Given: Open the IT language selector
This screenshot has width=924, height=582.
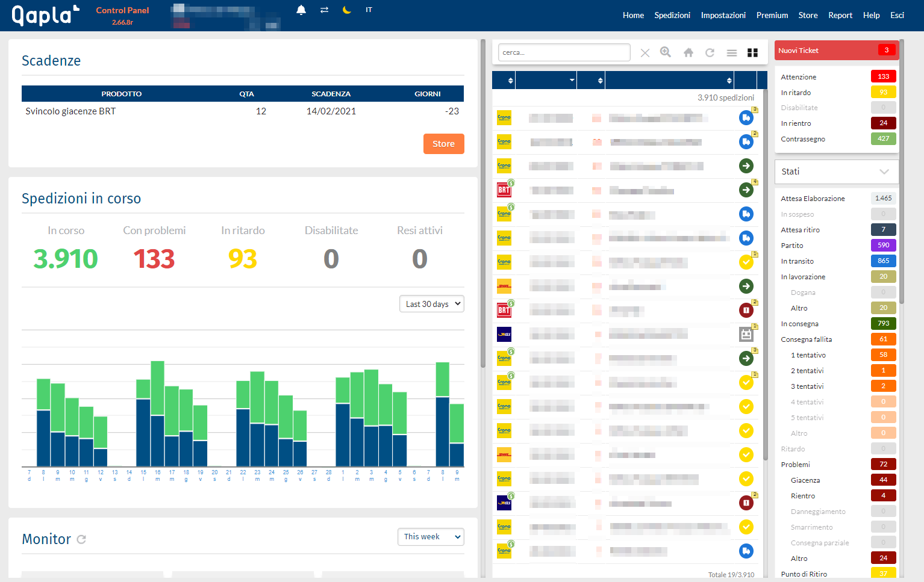Looking at the screenshot, I should pyautogui.click(x=369, y=10).
